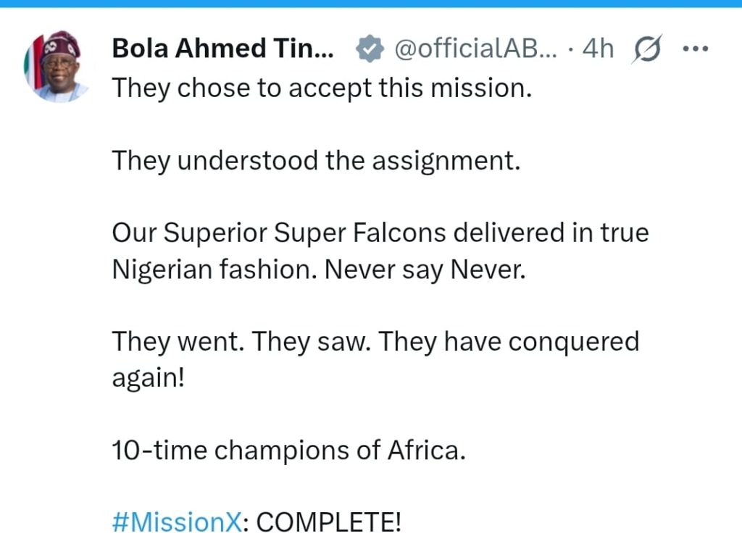Click the '10-time champions of Africa.' line

288,450
